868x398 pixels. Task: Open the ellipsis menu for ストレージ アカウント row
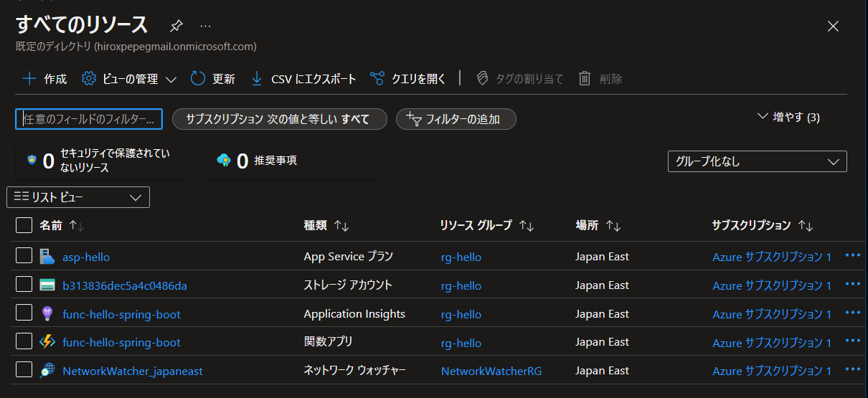[x=853, y=283]
